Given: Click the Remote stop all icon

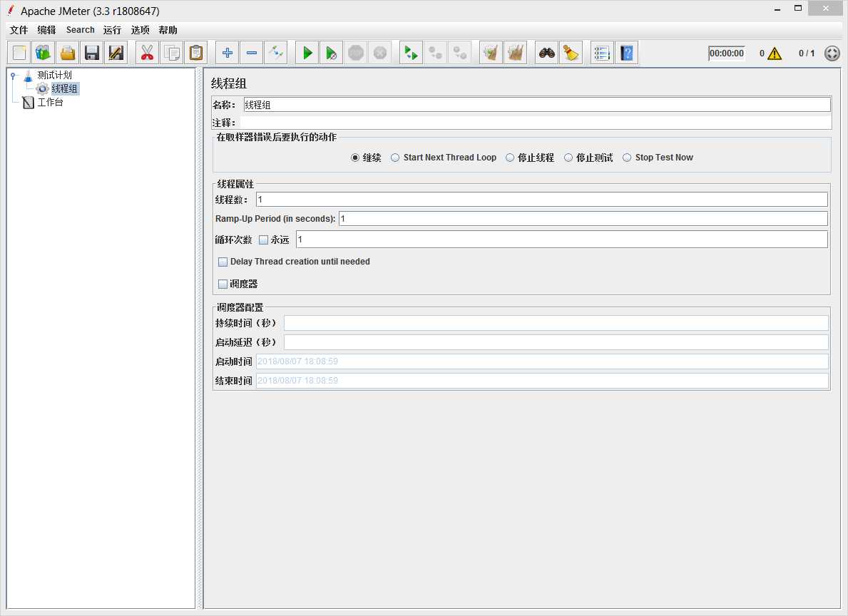Looking at the screenshot, I should click(x=435, y=53).
